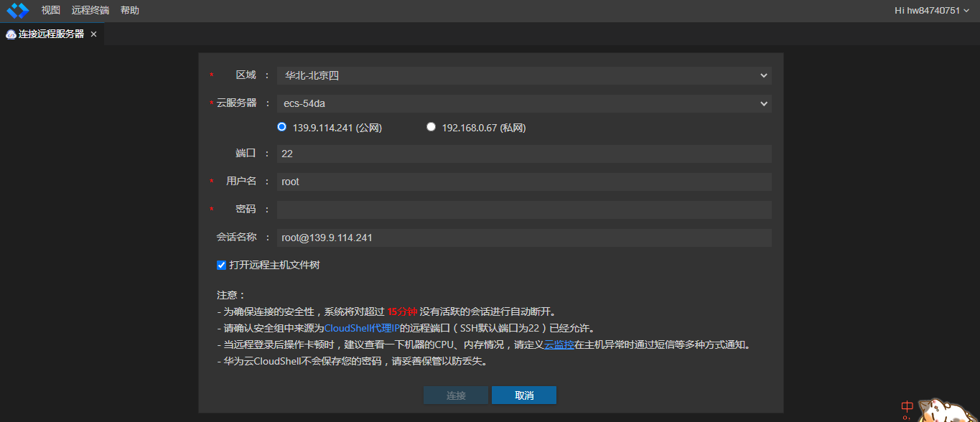Image resolution: width=980 pixels, height=422 pixels.
Task: Open the 云监控 link
Action: 559,344
